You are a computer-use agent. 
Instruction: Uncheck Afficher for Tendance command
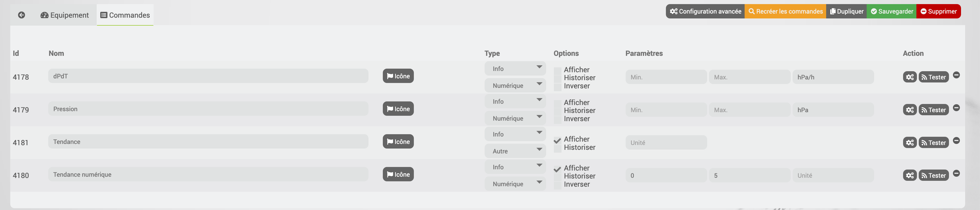pos(557,140)
